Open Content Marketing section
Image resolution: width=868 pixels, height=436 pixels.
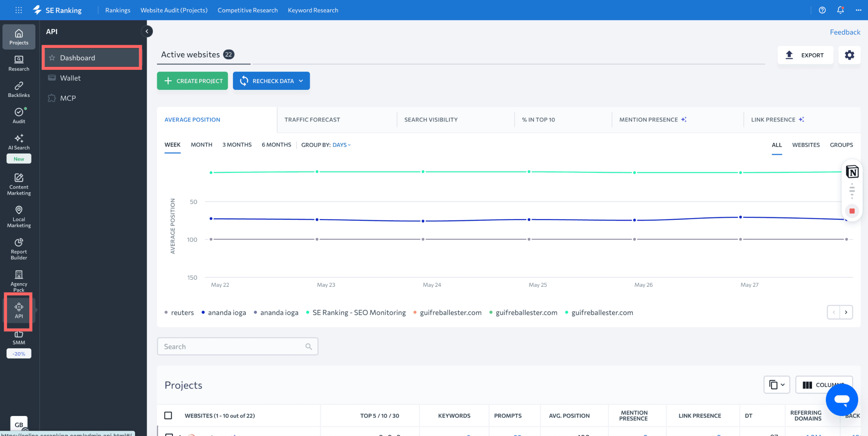point(19,185)
